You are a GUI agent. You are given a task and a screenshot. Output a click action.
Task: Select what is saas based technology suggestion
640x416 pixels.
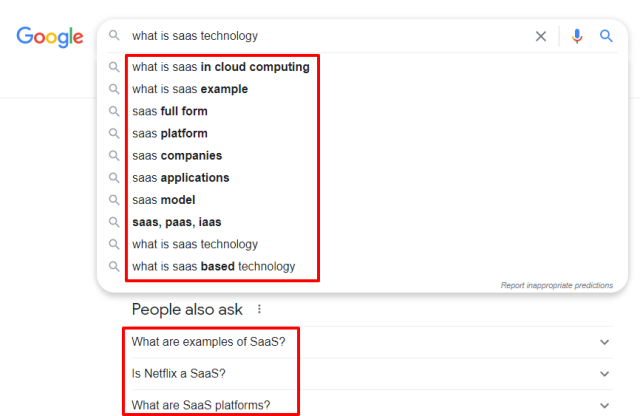[x=213, y=266]
